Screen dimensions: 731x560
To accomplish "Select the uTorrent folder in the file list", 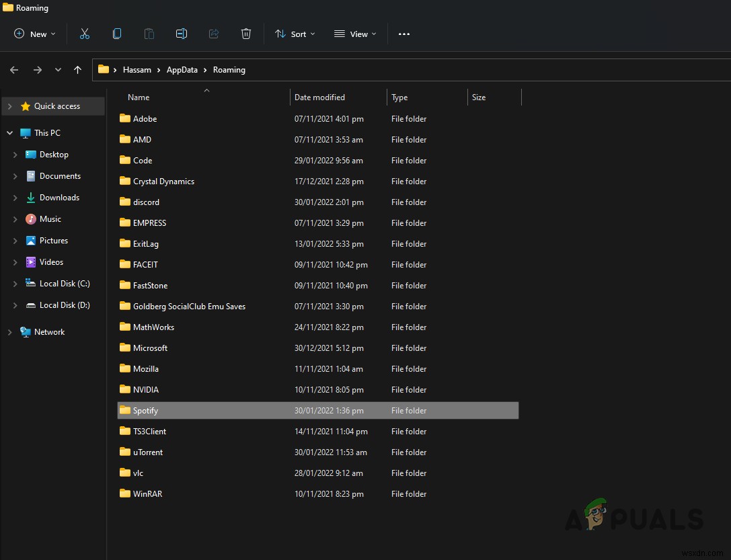I will [x=147, y=452].
